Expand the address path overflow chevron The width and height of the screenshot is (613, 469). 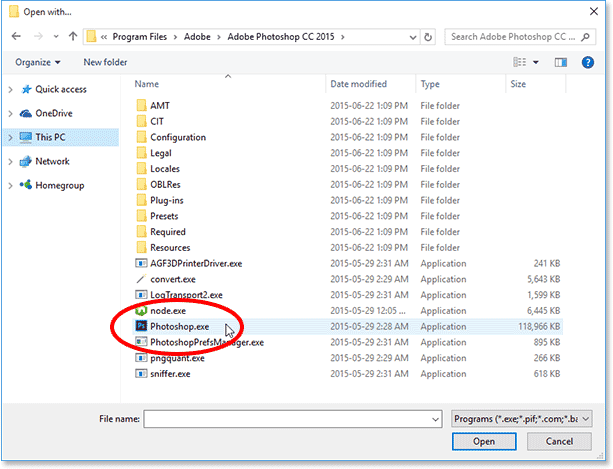[x=104, y=37]
